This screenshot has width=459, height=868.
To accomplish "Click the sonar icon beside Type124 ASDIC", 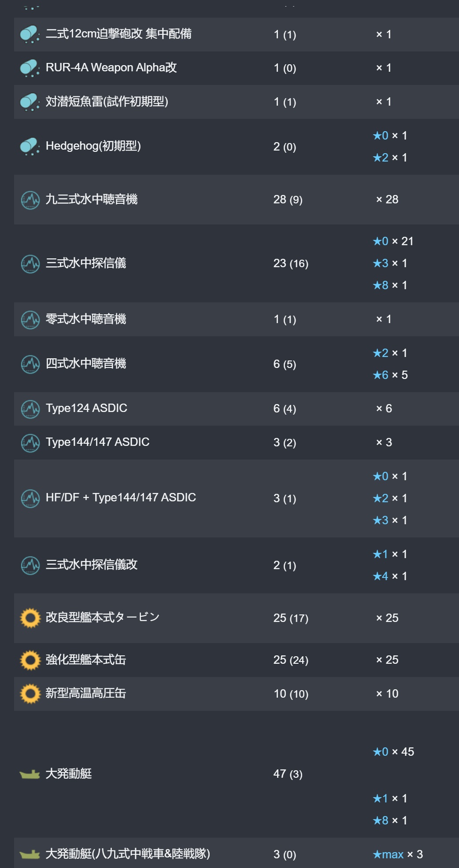I will click(30, 409).
